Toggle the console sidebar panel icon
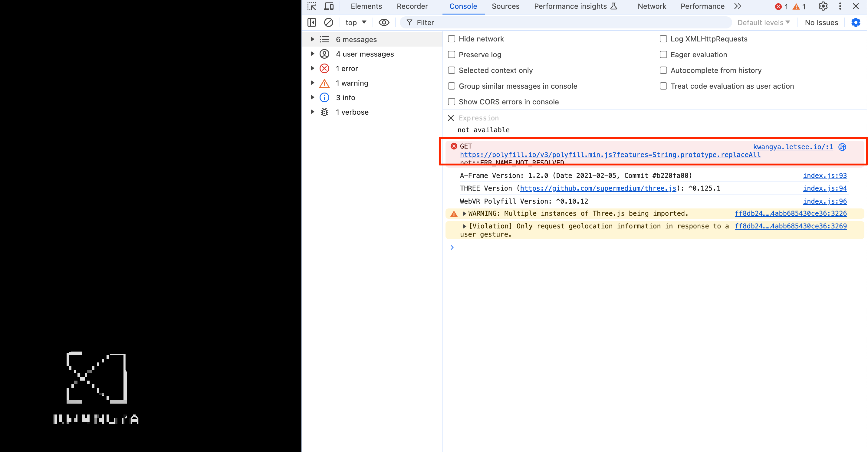Screen dimensions: 868x452 click(x=312, y=23)
